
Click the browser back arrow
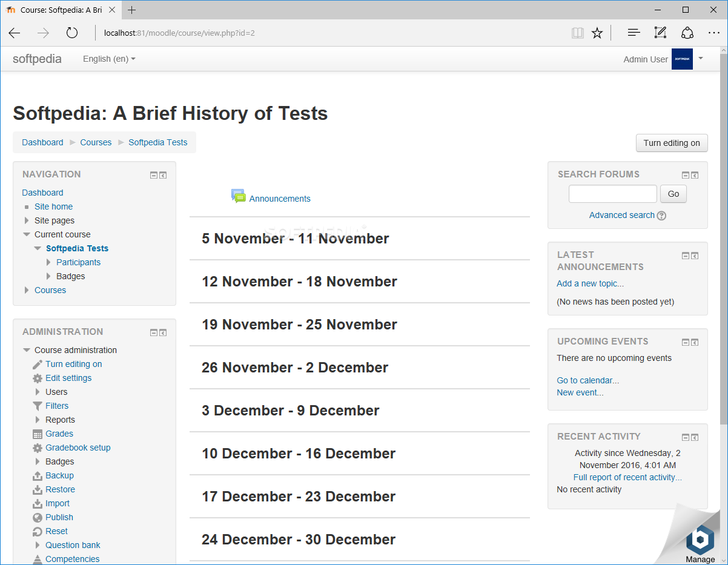(14, 33)
